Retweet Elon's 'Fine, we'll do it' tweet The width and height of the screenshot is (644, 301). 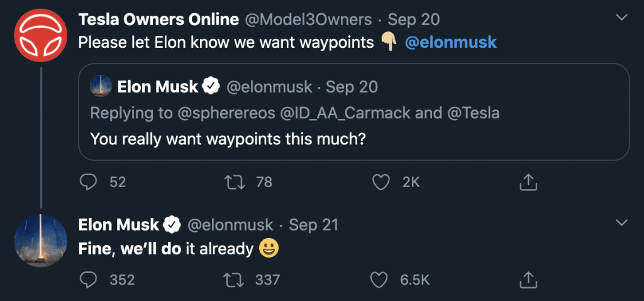pyautogui.click(x=233, y=279)
